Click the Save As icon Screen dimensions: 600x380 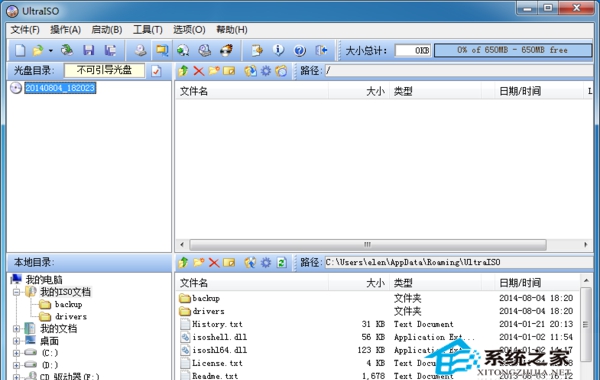coord(111,50)
